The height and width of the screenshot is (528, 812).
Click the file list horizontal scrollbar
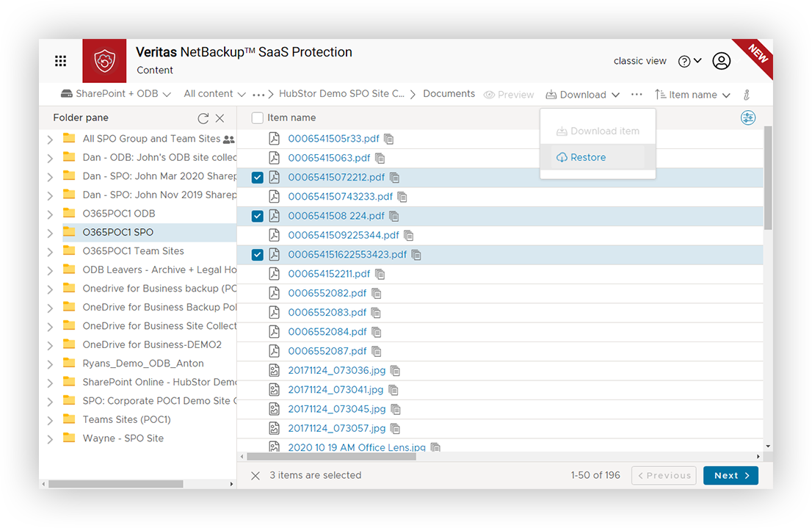(331, 457)
